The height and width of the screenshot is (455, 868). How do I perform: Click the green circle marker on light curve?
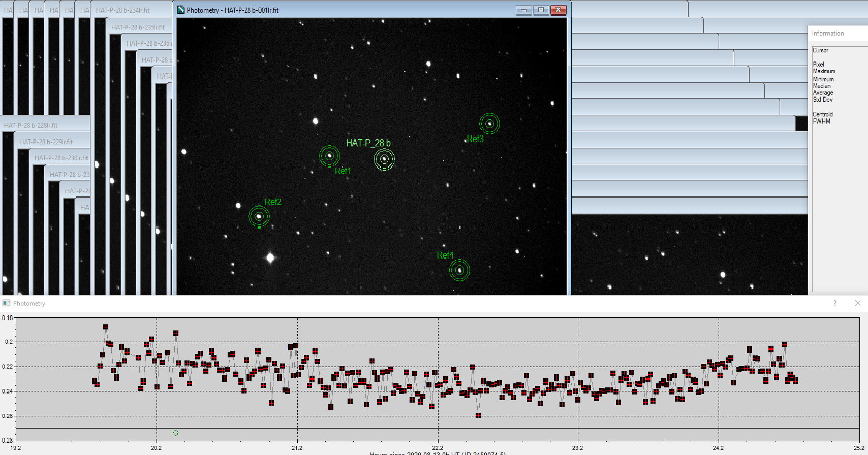[x=176, y=433]
